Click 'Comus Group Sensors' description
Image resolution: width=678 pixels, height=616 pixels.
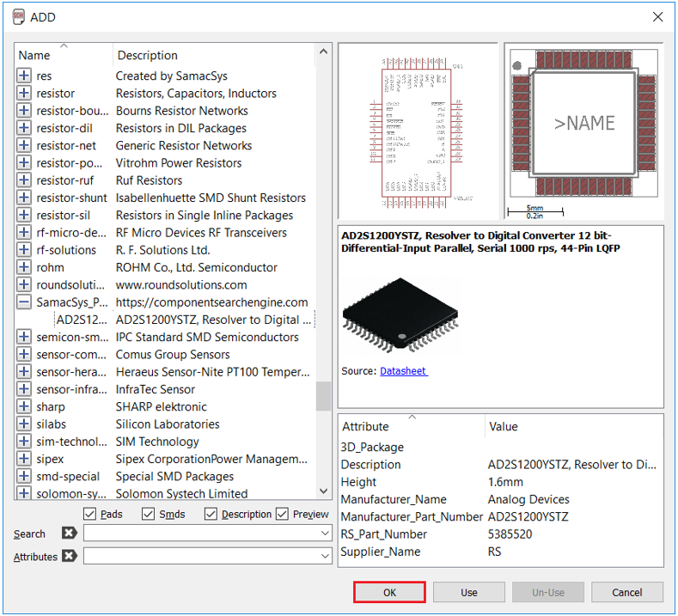(173, 355)
